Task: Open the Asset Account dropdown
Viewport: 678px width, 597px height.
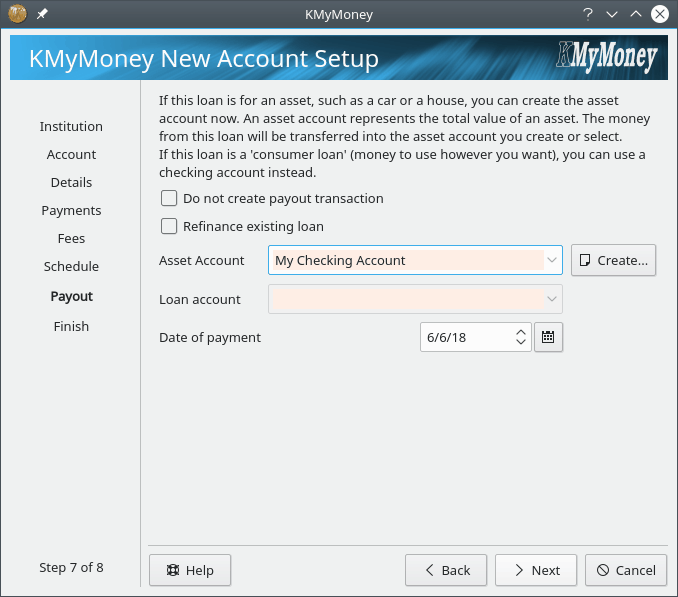Action: tap(415, 260)
